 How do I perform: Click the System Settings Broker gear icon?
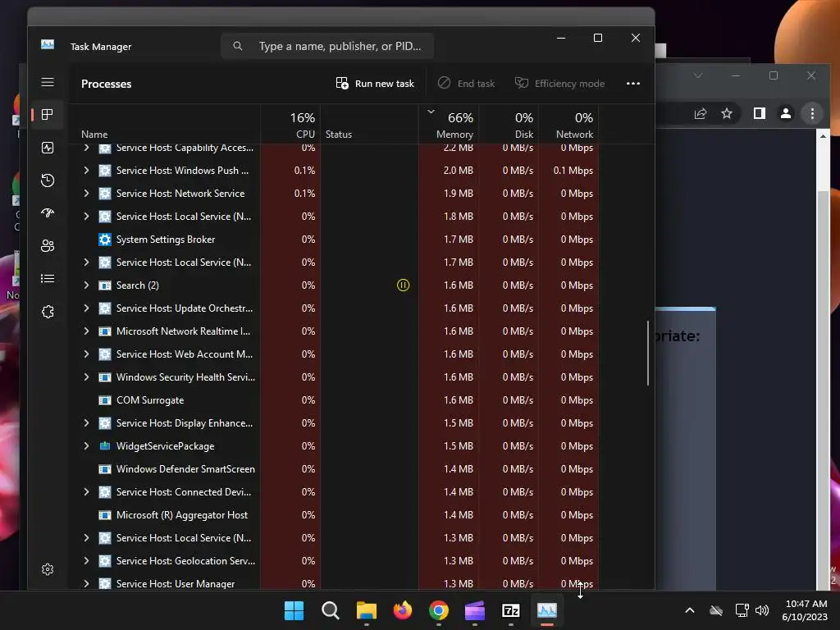click(105, 240)
